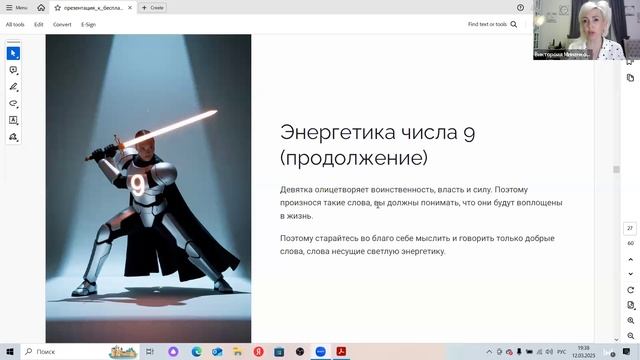The width and height of the screenshot is (640, 360).
Task: Switch the РУС keyboard language indicator
Action: click(x=562, y=352)
